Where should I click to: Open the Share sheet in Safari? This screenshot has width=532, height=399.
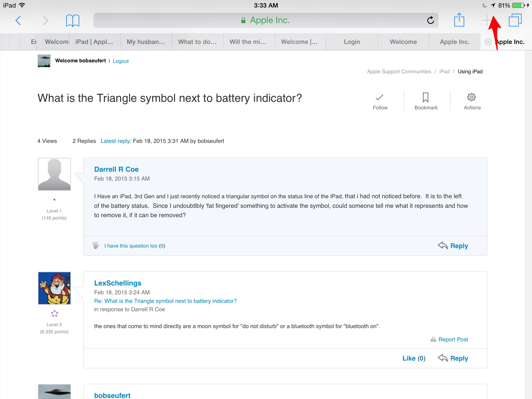click(460, 20)
